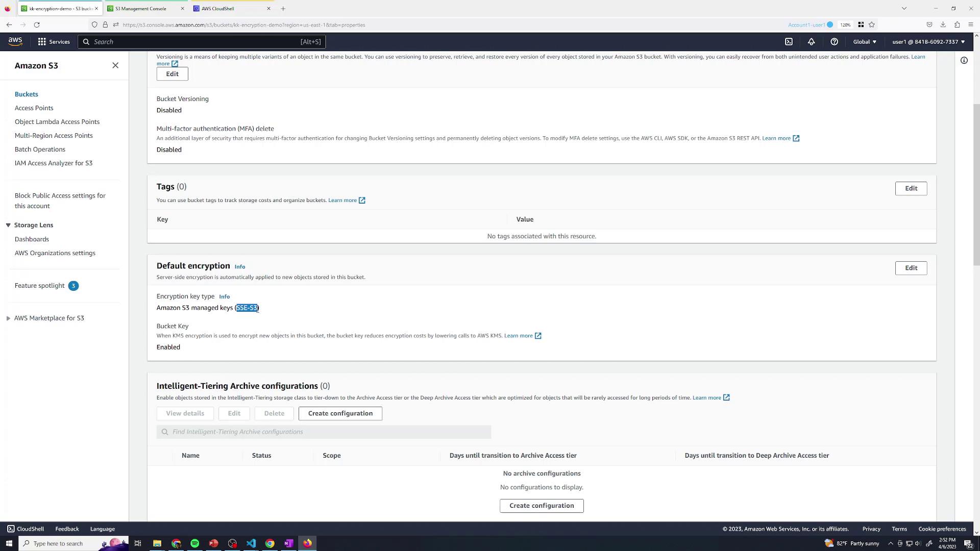Open Spotify from the Windows taskbar
The width and height of the screenshot is (980, 551).
tap(194, 543)
